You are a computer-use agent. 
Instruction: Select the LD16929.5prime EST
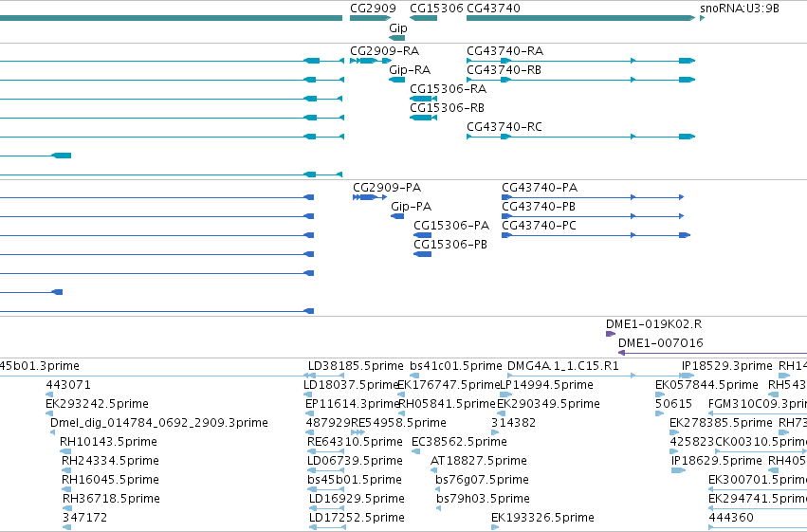coord(357,499)
